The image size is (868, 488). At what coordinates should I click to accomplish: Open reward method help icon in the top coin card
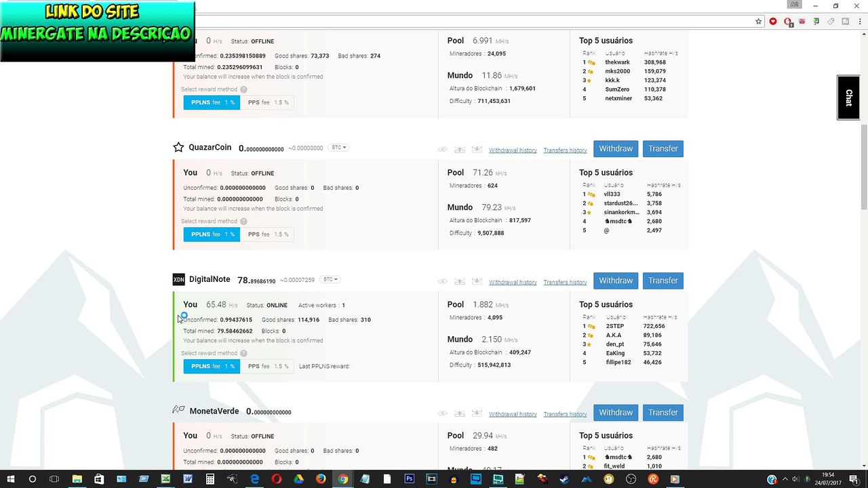tap(243, 89)
